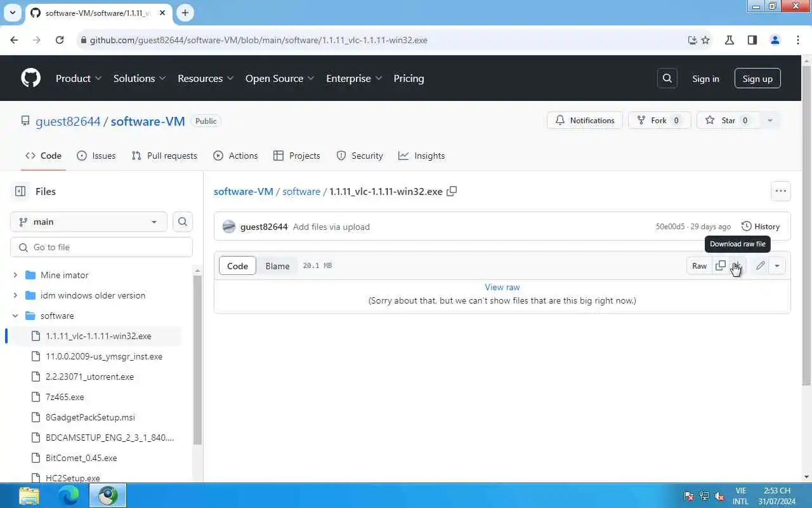
Task: Open the Open Source dropdown
Action: (280, 78)
